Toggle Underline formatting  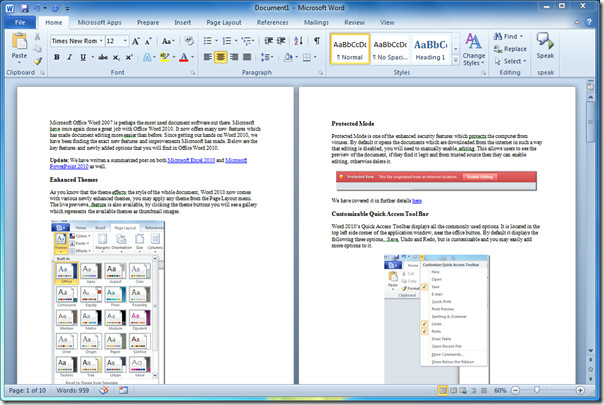tap(83, 57)
